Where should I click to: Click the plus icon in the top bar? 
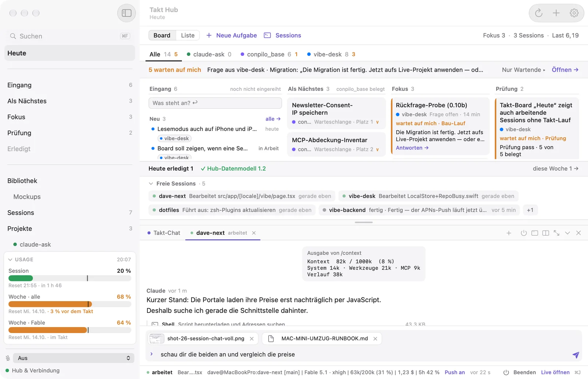click(556, 13)
